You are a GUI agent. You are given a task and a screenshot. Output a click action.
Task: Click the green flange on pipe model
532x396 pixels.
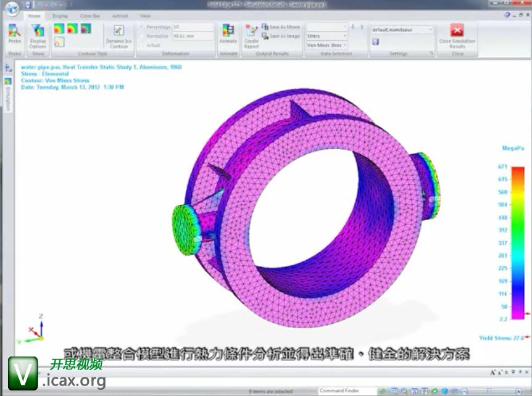[x=185, y=229]
